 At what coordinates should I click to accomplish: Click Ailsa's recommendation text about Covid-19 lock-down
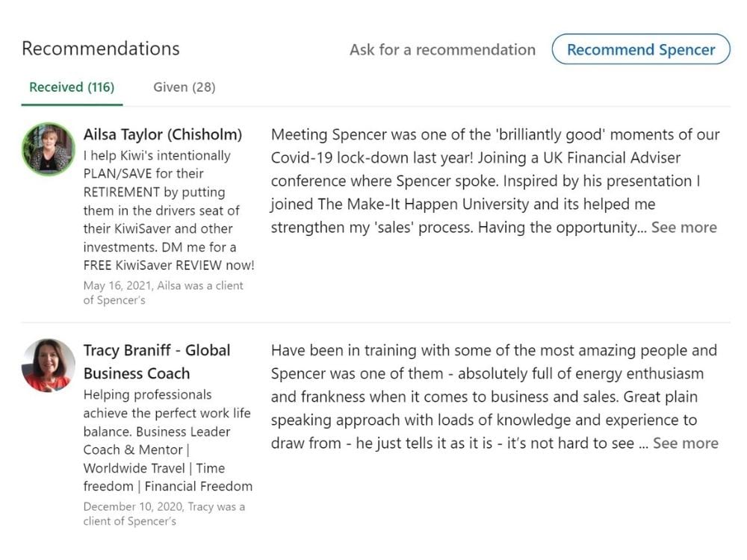[x=495, y=181]
